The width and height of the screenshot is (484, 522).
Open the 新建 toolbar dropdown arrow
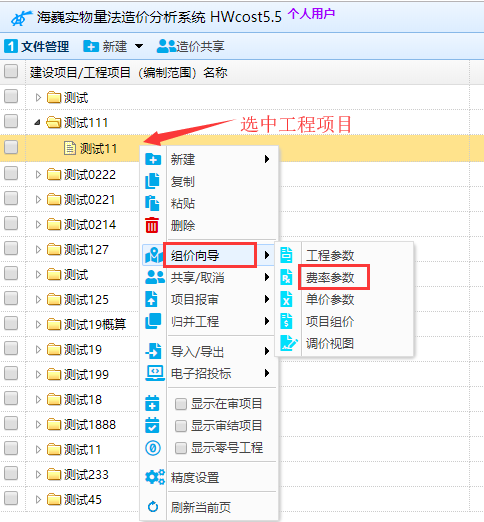(139, 46)
